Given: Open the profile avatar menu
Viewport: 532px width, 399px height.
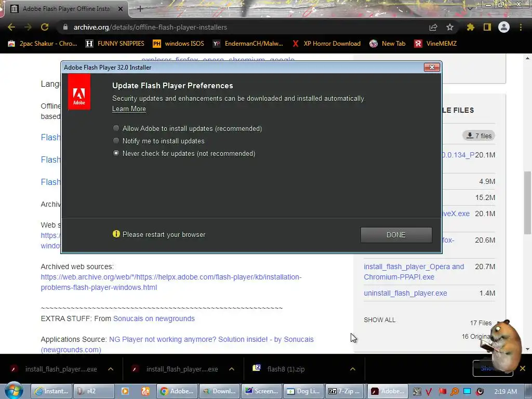Looking at the screenshot, I should click(x=504, y=27).
